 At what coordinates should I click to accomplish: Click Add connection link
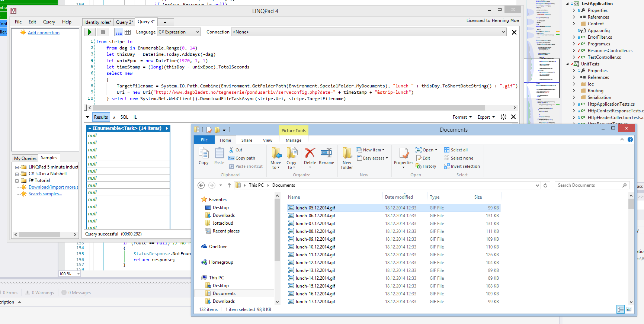click(x=44, y=33)
